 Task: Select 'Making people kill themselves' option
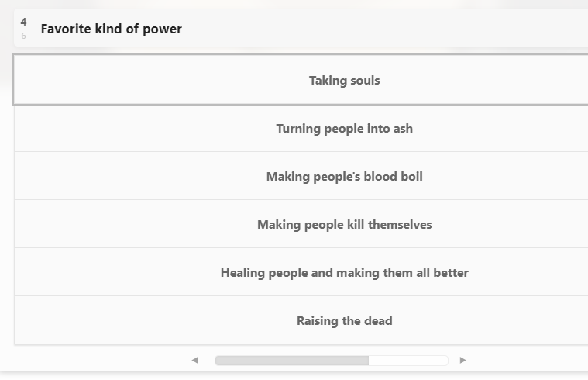point(344,225)
